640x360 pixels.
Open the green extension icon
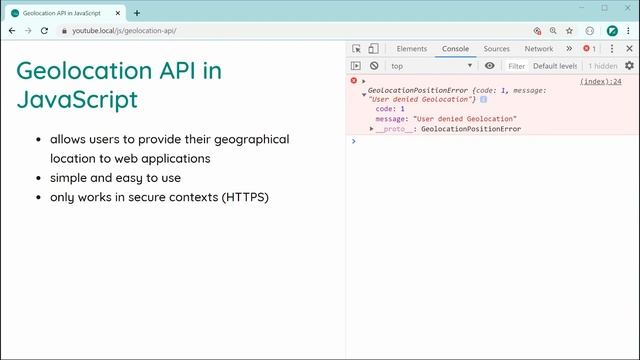612,31
